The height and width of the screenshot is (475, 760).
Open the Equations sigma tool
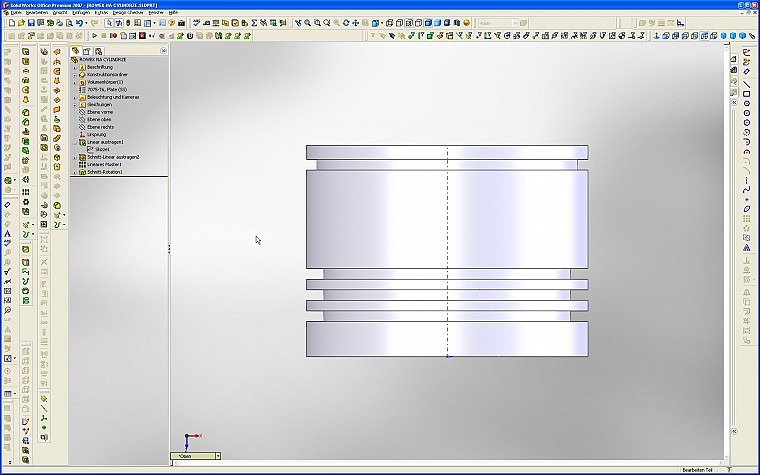click(x=254, y=23)
